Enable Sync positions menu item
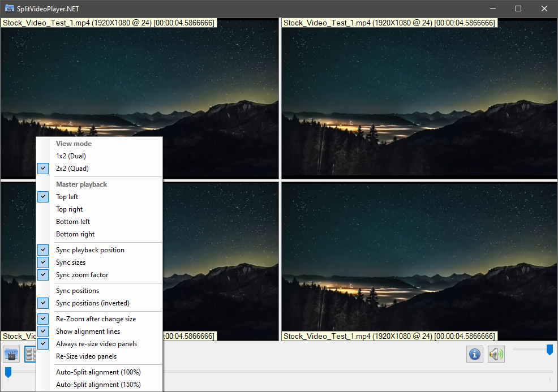The height and width of the screenshot is (392, 558). point(78,291)
